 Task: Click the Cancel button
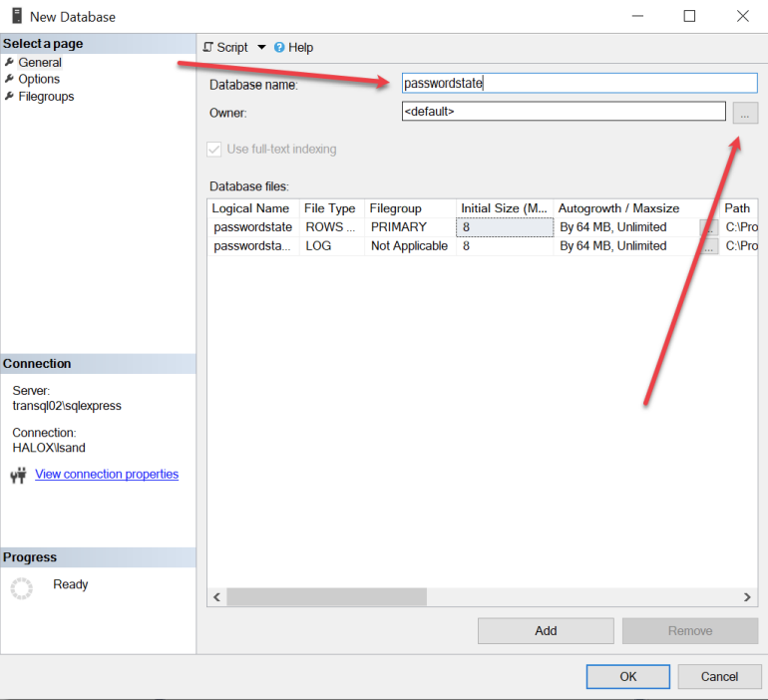[719, 676]
